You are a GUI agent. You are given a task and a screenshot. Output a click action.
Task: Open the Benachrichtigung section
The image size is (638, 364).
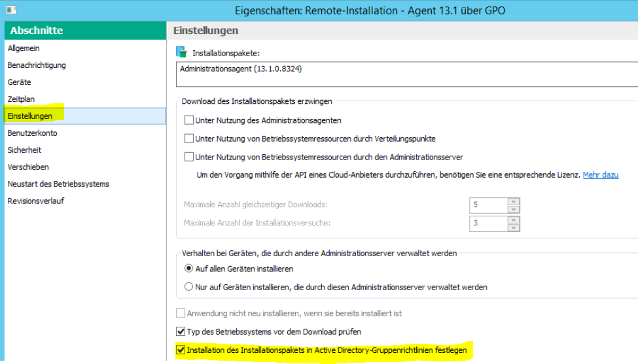37,65
